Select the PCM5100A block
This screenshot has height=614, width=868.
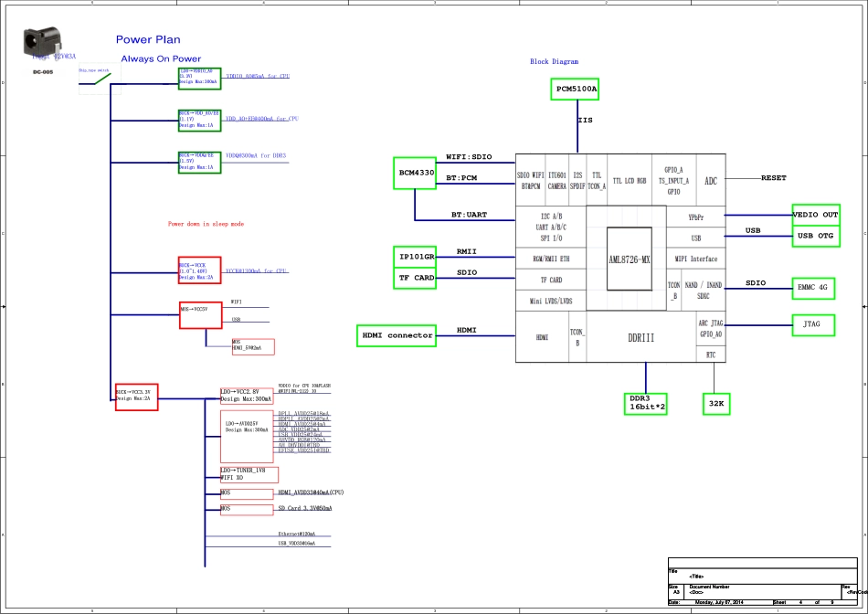pos(576,89)
